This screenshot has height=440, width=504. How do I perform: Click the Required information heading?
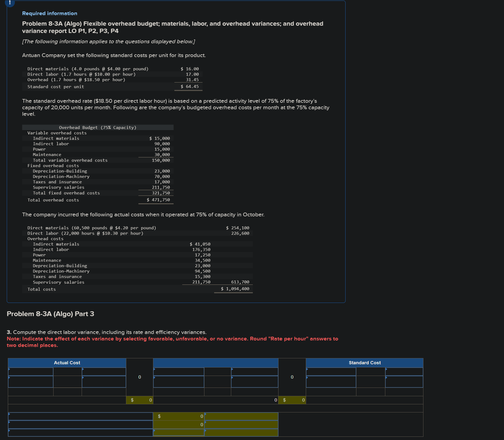point(49,13)
